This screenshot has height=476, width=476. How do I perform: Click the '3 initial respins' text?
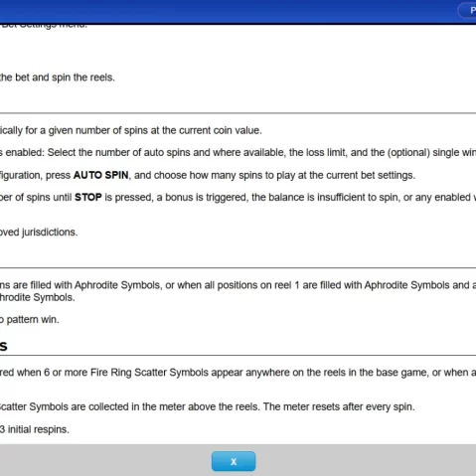click(35, 429)
